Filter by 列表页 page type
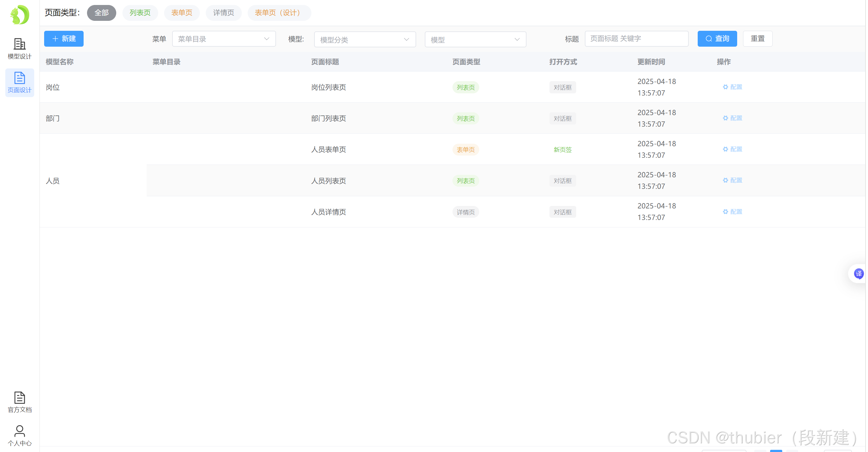The width and height of the screenshot is (868, 452). point(140,13)
